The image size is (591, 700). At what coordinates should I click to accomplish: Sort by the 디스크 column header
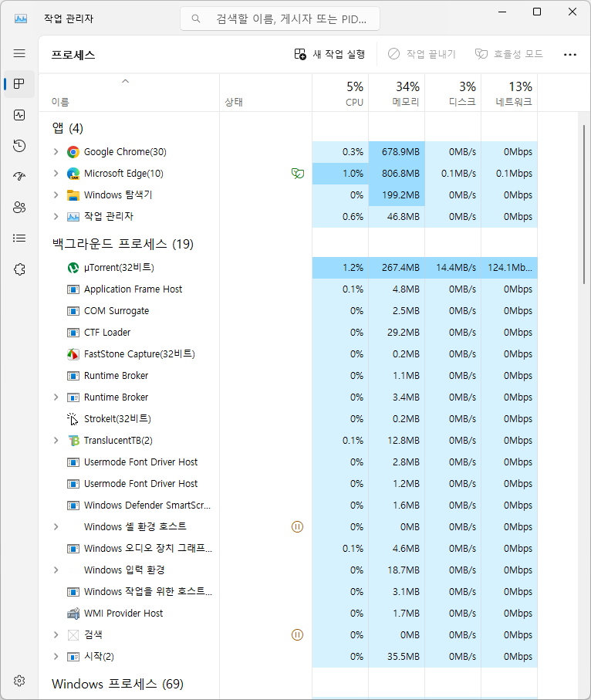click(x=453, y=93)
